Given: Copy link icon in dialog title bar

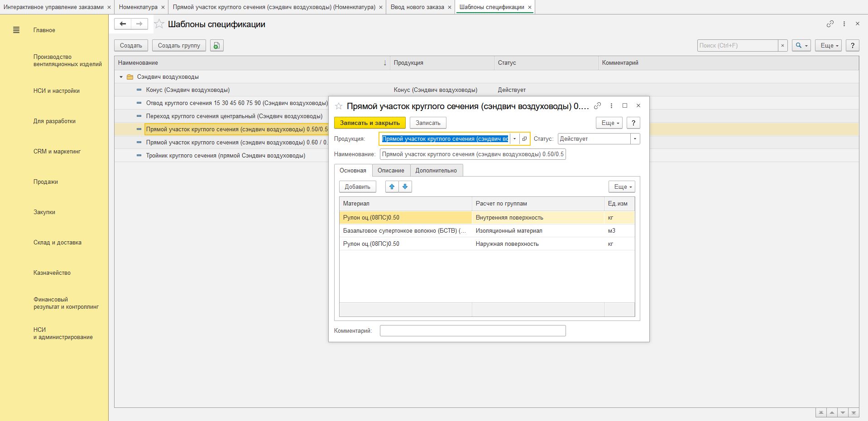Looking at the screenshot, I should (x=597, y=106).
